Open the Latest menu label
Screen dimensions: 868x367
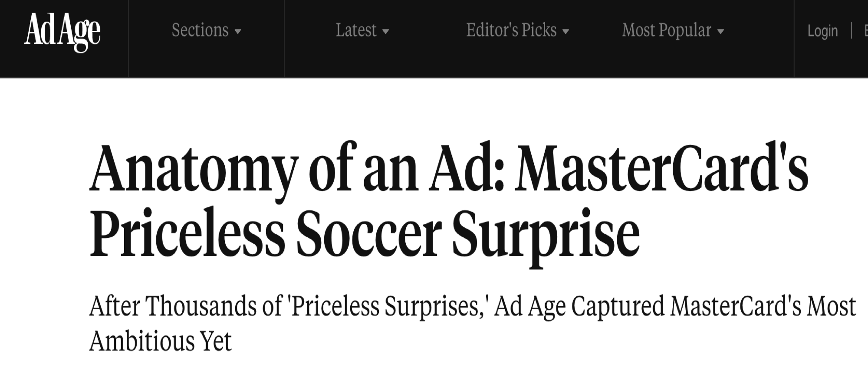[356, 30]
